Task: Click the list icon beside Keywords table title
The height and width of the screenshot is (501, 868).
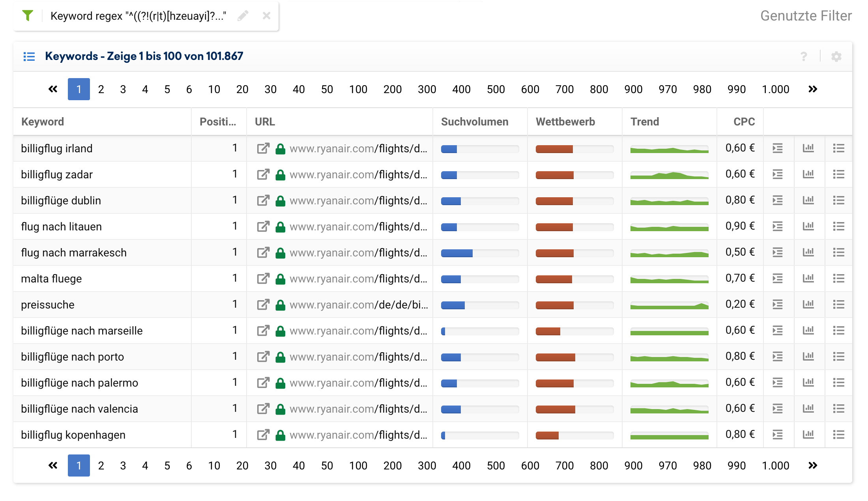Action: [29, 56]
